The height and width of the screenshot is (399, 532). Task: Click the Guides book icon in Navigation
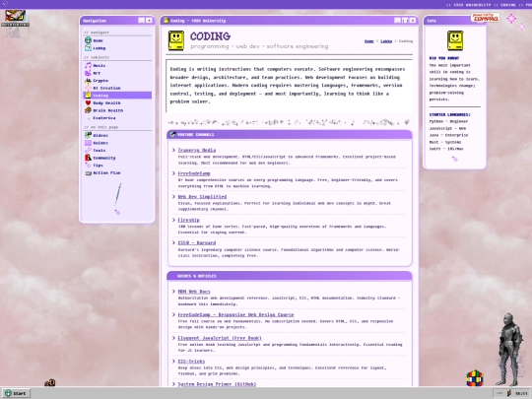coord(88,143)
